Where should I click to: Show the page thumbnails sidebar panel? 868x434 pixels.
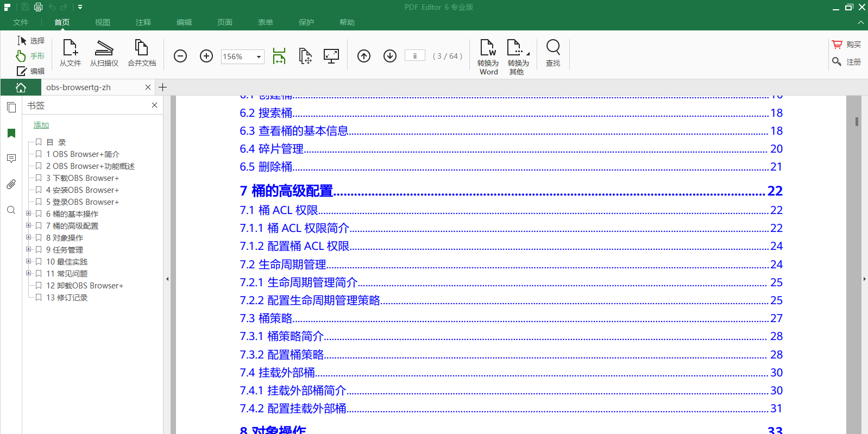(x=11, y=107)
